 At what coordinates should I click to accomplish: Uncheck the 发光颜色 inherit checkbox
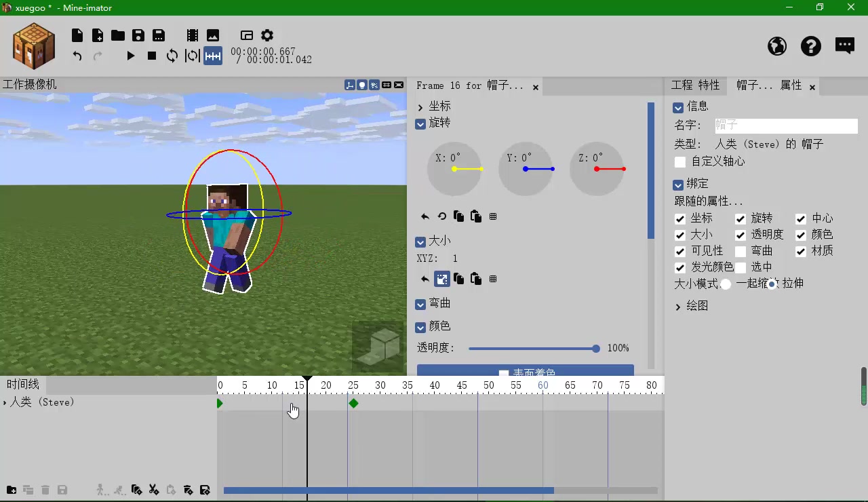[680, 267]
